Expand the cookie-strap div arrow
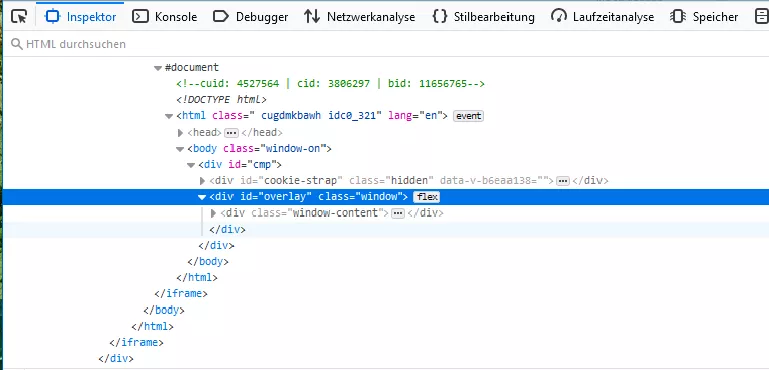Viewport: 769px width, 370px height. tap(202, 181)
